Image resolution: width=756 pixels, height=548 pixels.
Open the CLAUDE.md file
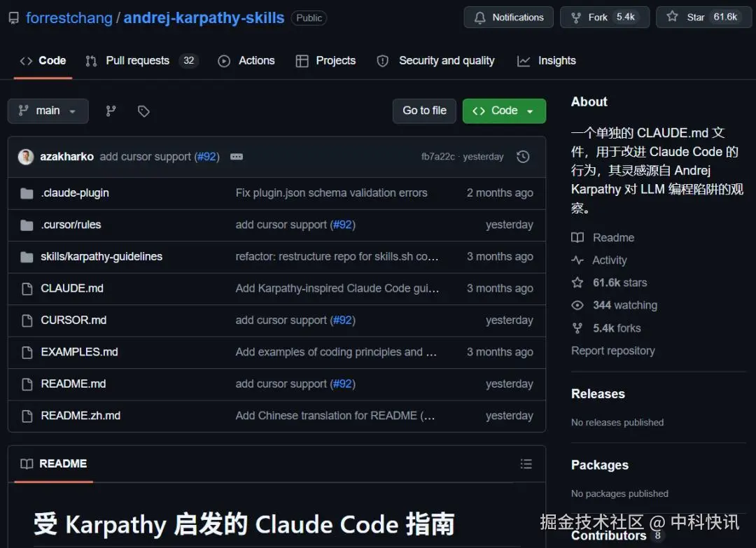coord(72,288)
